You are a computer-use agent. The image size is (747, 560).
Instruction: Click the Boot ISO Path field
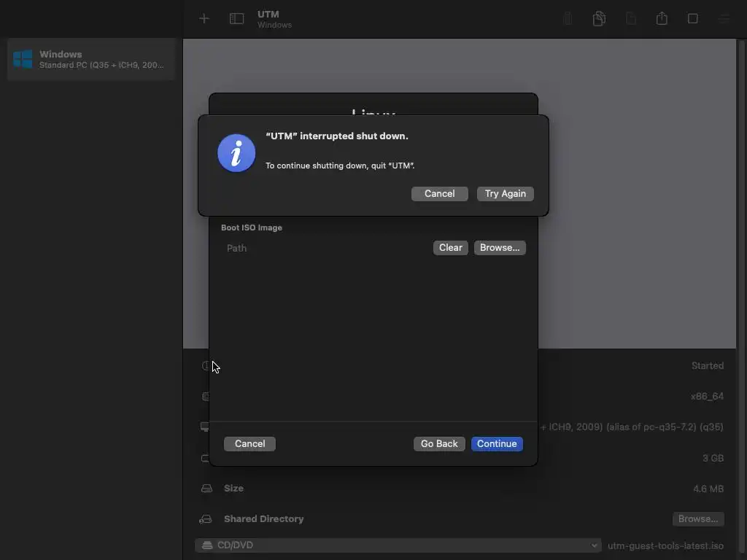click(326, 248)
